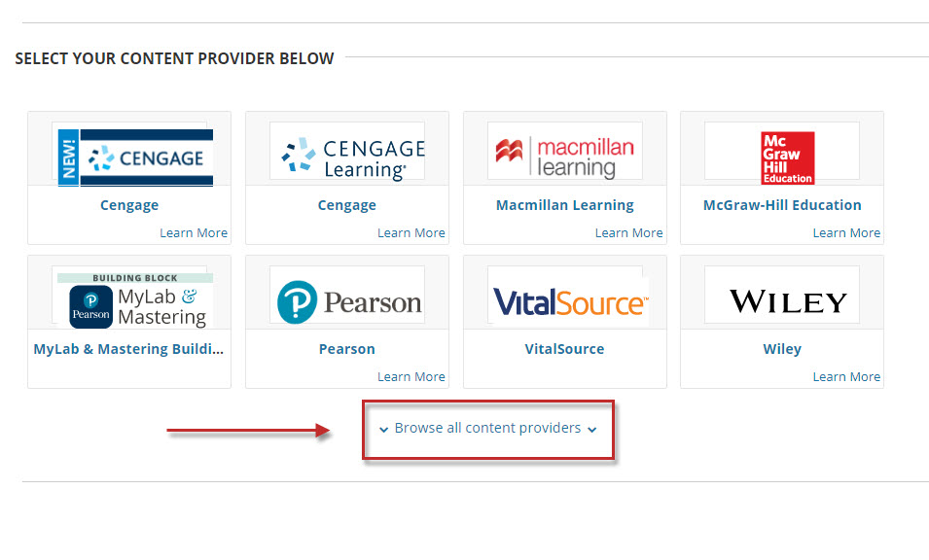This screenshot has height=560, width=929.
Task: Open the MyLab & Mastering Building Block title link
Action: pyautogui.click(x=128, y=349)
